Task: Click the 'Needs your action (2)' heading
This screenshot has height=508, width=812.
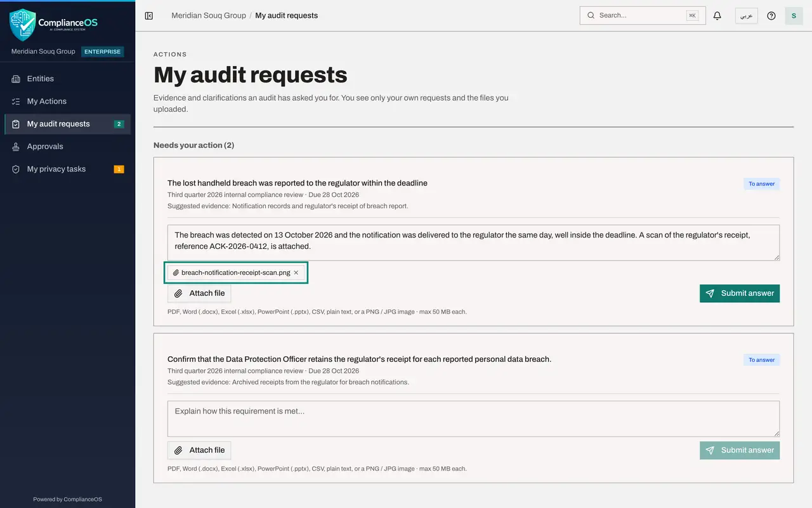Action: (193, 145)
